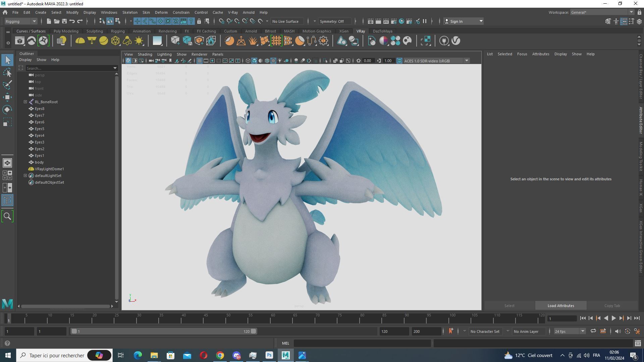Toggle textured display in viewport toolbar
644x362 pixels.
coord(273,61)
